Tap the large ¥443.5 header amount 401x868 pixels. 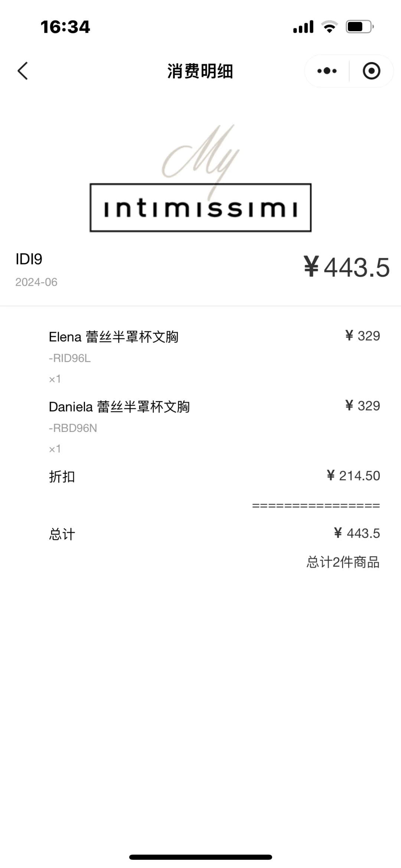point(347,267)
